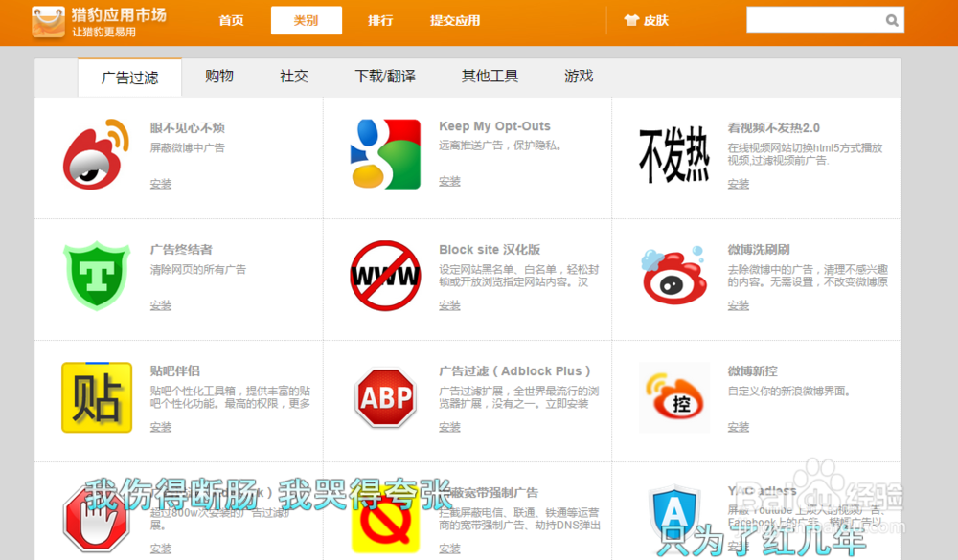The image size is (958, 560).
Task: Focus the search input field
Action: [815, 20]
